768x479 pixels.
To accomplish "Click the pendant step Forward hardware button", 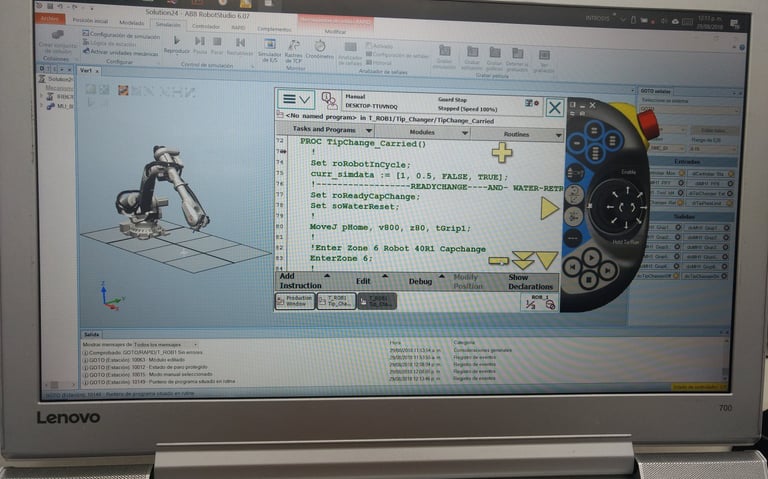I will 607,270.
